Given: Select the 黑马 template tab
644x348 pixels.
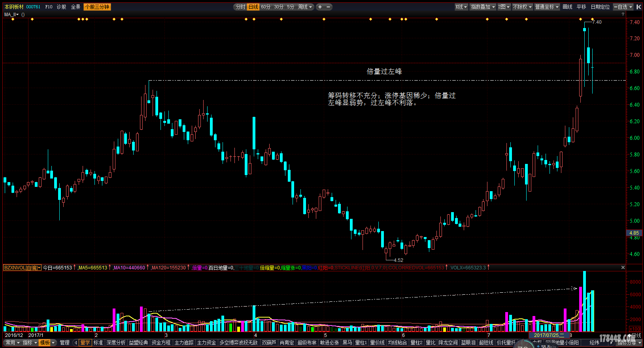Looking at the screenshot, I should tap(347, 342).
